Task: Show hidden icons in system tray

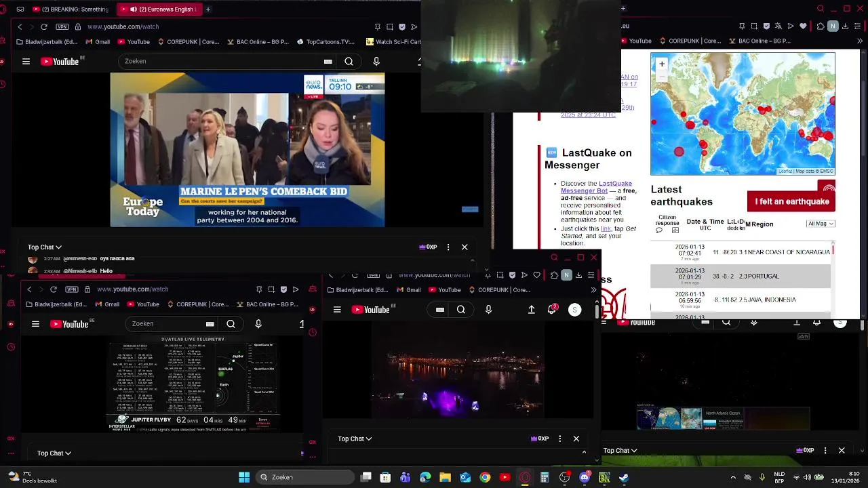Action: (x=733, y=477)
